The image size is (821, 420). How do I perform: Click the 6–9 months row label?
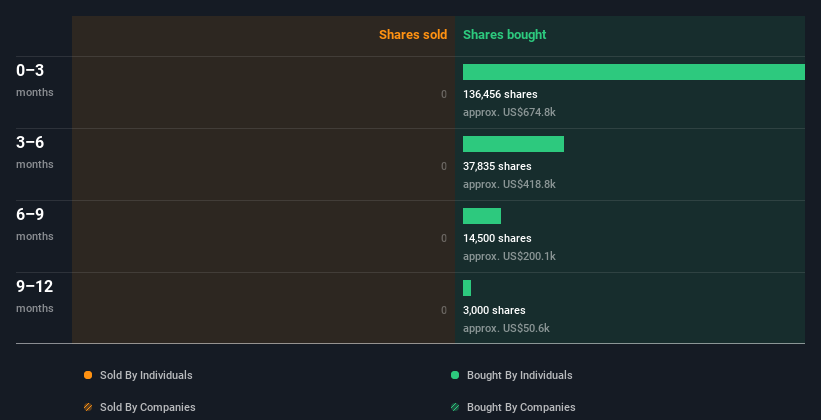click(35, 224)
